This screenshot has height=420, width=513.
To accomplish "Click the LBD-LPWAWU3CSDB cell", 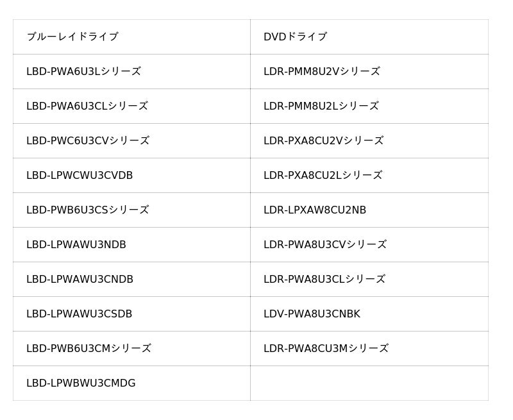I will tap(131, 314).
